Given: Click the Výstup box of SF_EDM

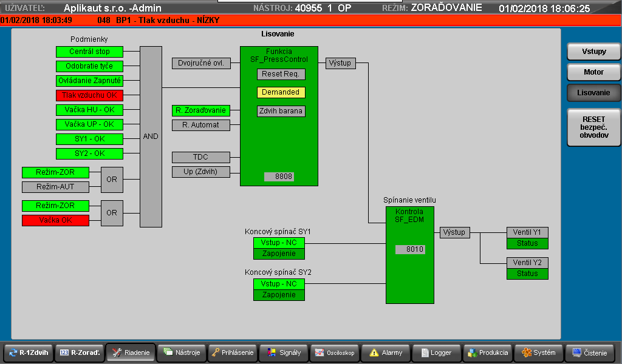Looking at the screenshot, I should pos(455,232).
